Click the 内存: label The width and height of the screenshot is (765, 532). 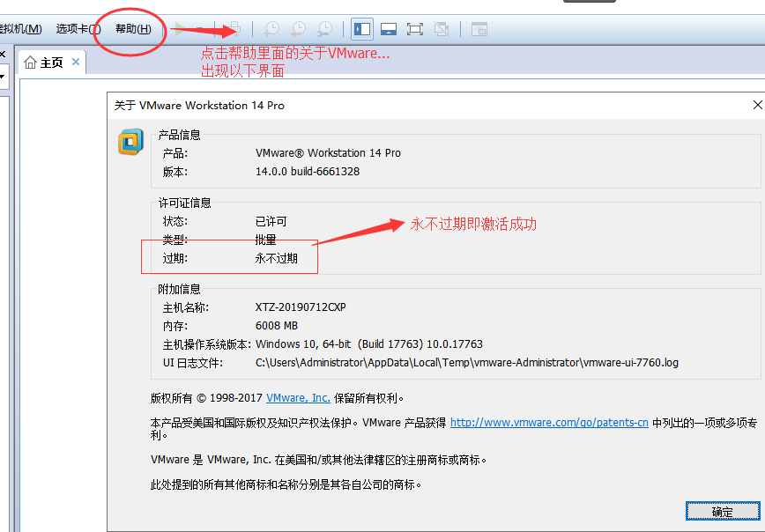click(x=175, y=326)
